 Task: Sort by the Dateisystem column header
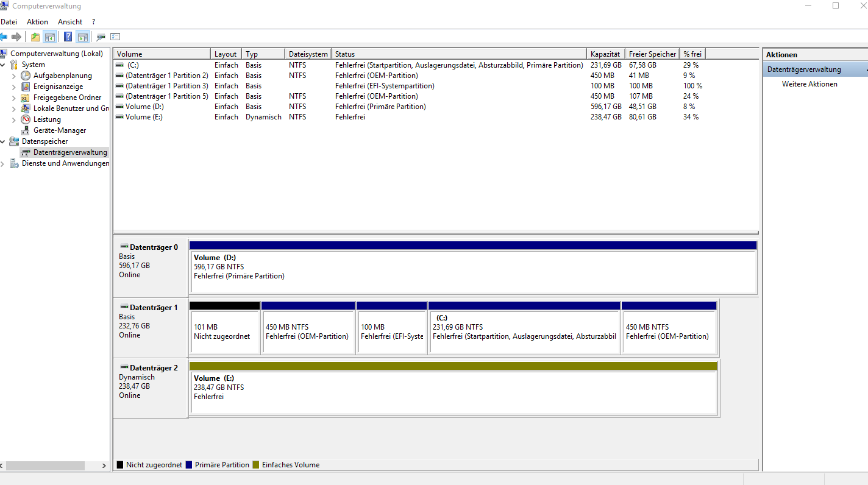click(308, 54)
